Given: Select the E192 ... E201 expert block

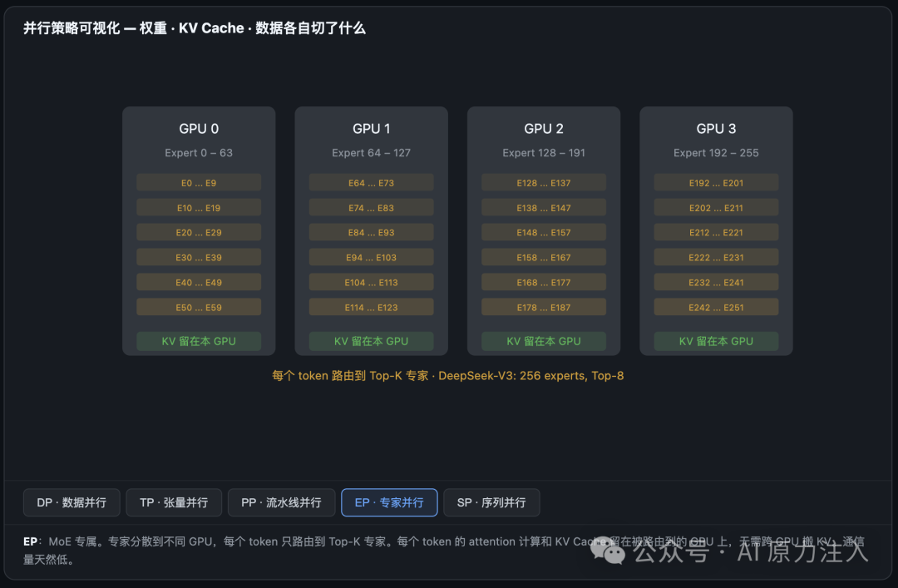Looking at the screenshot, I should coord(716,183).
